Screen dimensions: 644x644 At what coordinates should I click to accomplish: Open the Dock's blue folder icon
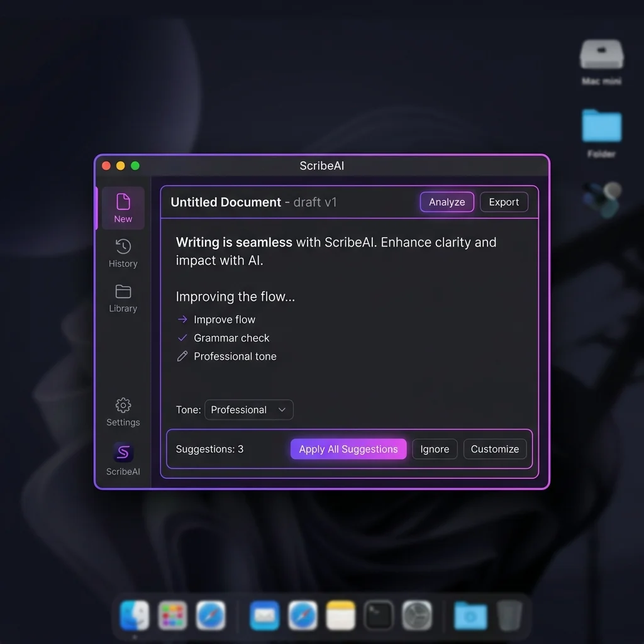pyautogui.click(x=470, y=615)
